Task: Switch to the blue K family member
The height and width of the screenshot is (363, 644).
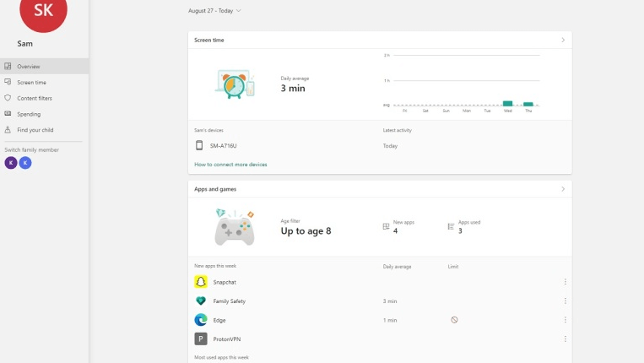Action: (x=25, y=163)
